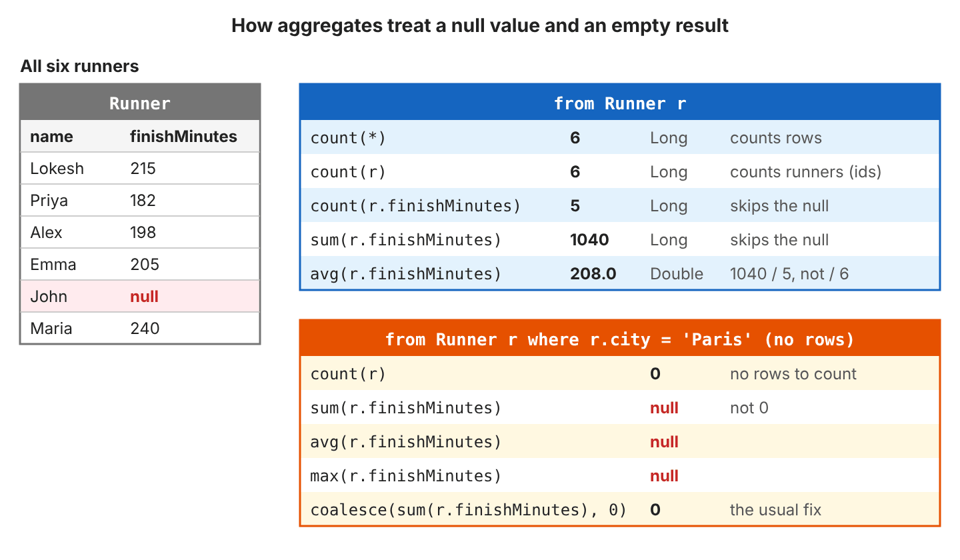Click the 'finishMinutes' column header
This screenshot has height=560, width=960.
click(183, 137)
